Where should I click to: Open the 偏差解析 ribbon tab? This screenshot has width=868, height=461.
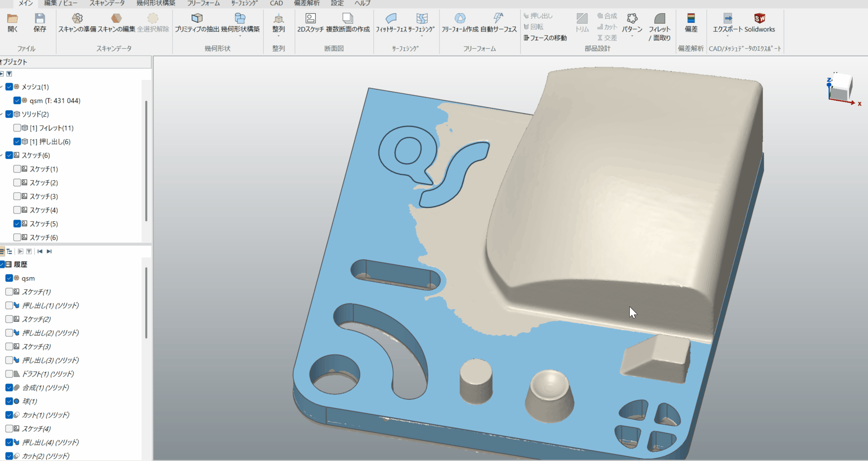(307, 3)
